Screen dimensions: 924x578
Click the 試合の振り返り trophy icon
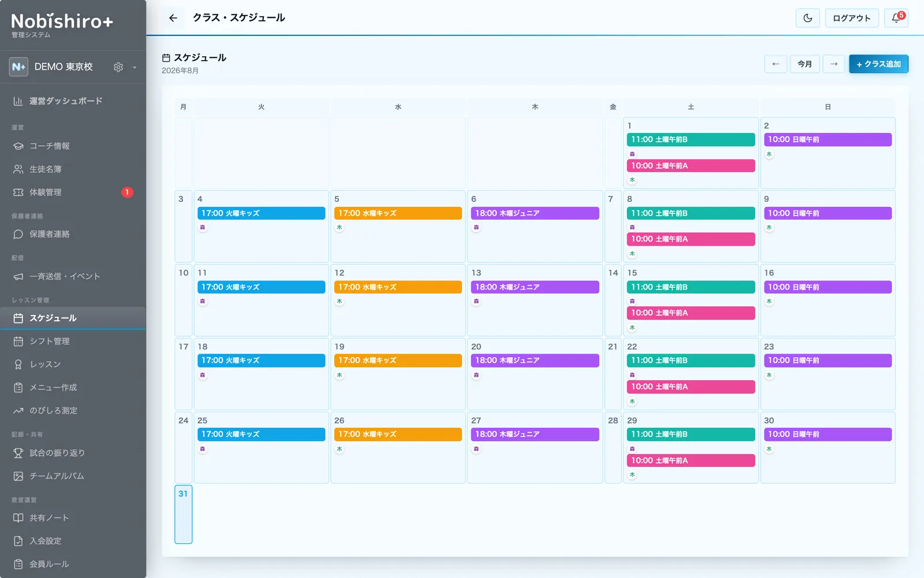(18, 453)
